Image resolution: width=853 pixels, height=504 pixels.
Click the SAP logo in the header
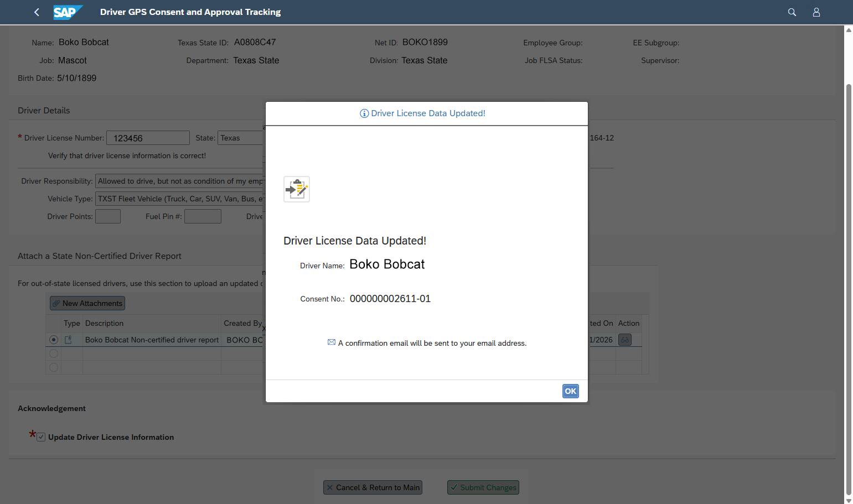tap(68, 12)
